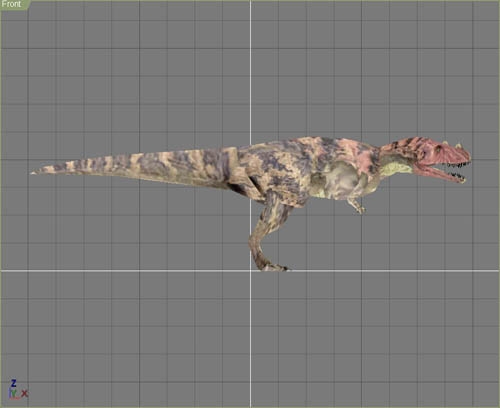
Task: Click the green Y axis gizmo label
Action: coord(14,393)
